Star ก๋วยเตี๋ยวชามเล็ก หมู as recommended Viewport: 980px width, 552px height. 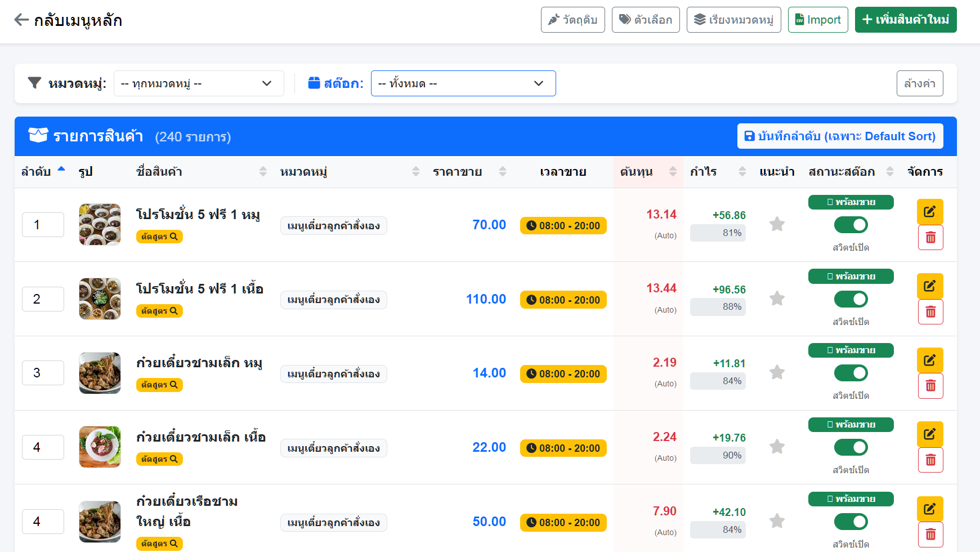777,372
